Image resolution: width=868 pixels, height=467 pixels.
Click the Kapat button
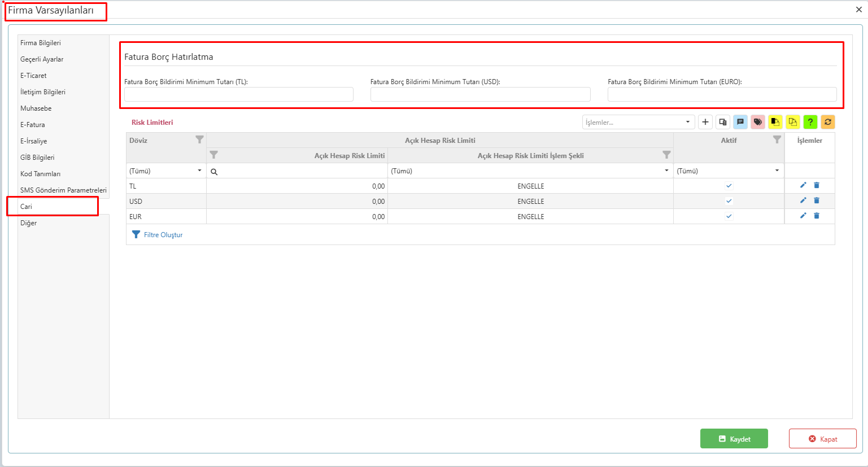coord(823,439)
